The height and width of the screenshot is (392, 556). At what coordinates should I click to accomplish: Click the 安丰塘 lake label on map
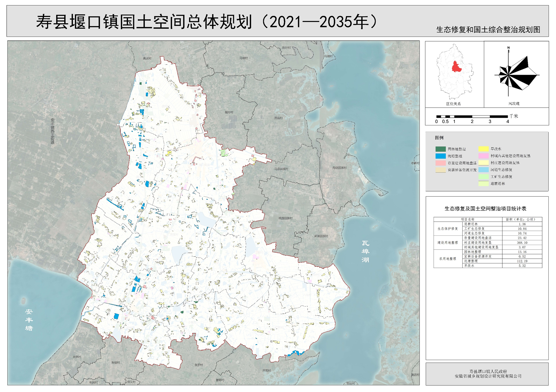(29, 320)
